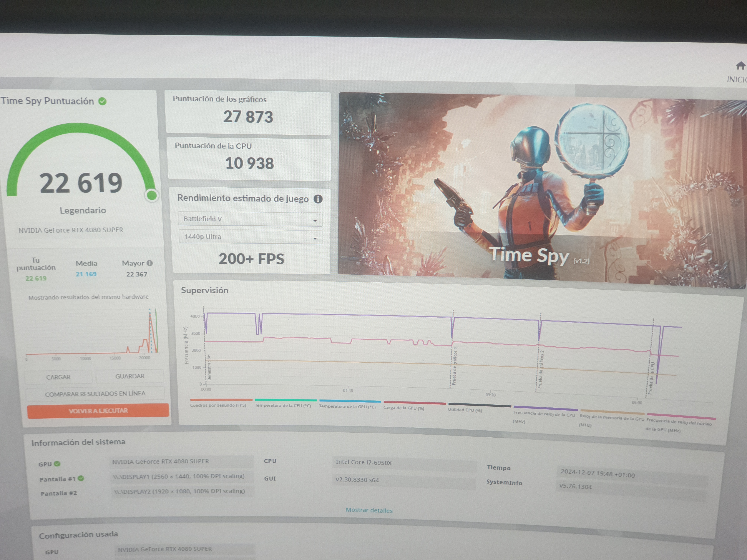The image size is (747, 560).
Task: Open the 1440p Ultra resolution dropdown
Action: point(251,237)
